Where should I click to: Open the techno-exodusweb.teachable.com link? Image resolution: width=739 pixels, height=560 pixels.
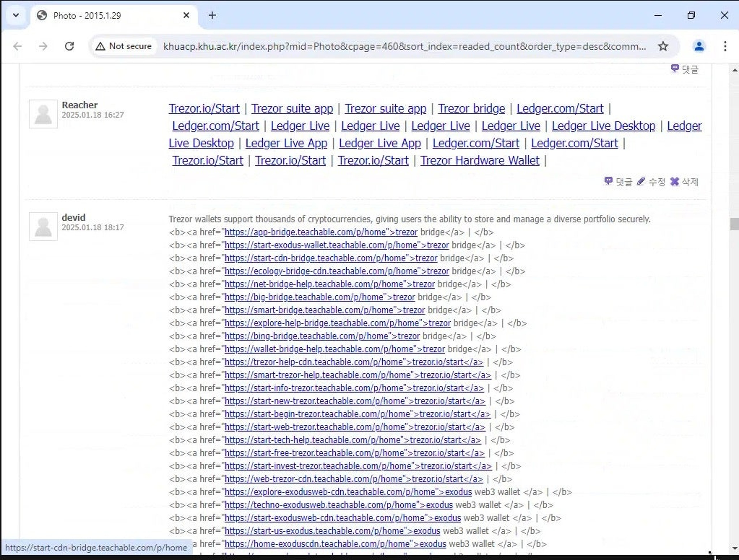338,505
